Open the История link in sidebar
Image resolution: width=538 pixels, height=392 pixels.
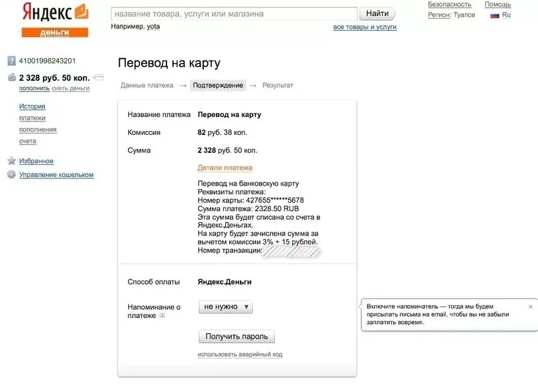(x=32, y=106)
